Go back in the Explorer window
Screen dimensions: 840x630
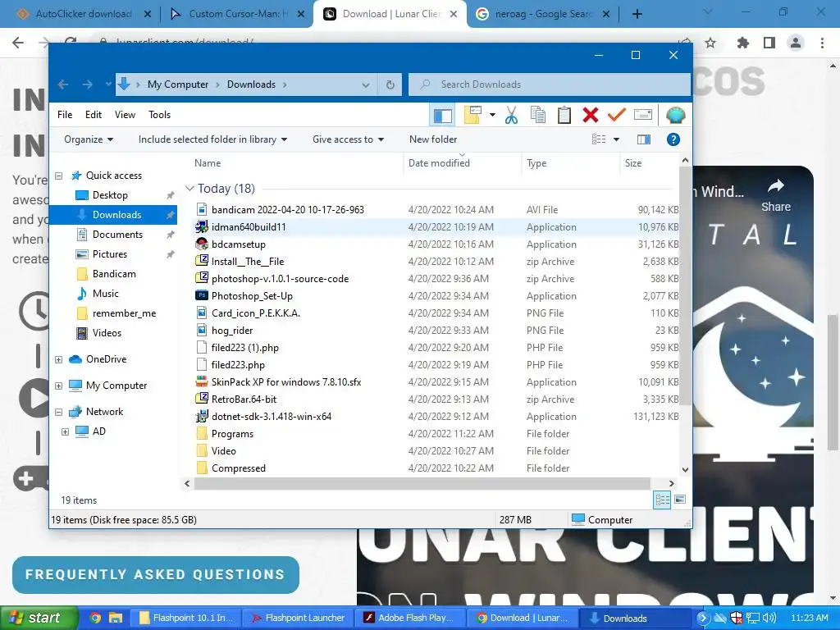[x=63, y=84]
